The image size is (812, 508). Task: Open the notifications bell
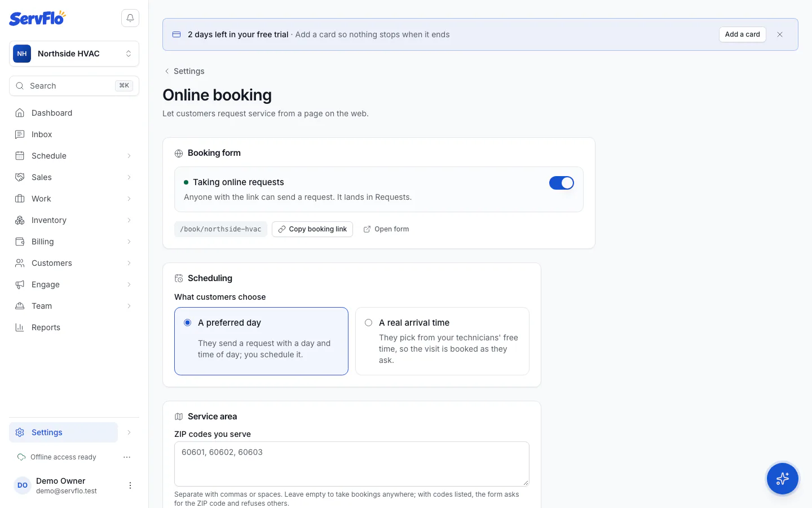[x=130, y=18]
